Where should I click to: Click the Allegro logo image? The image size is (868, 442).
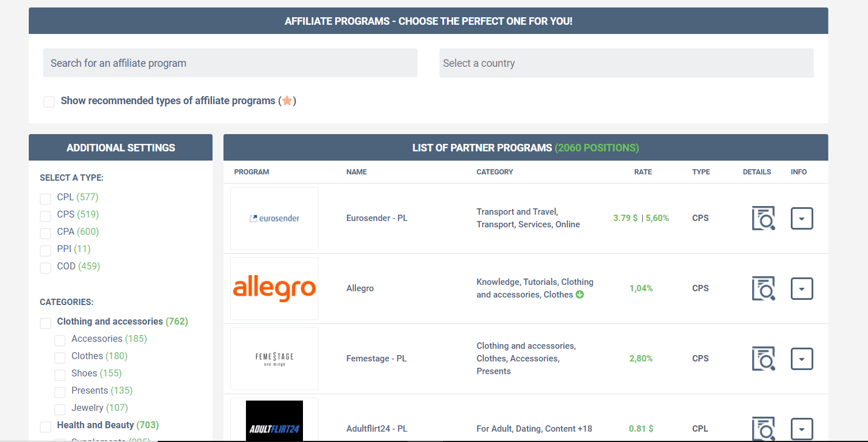pyautogui.click(x=274, y=288)
